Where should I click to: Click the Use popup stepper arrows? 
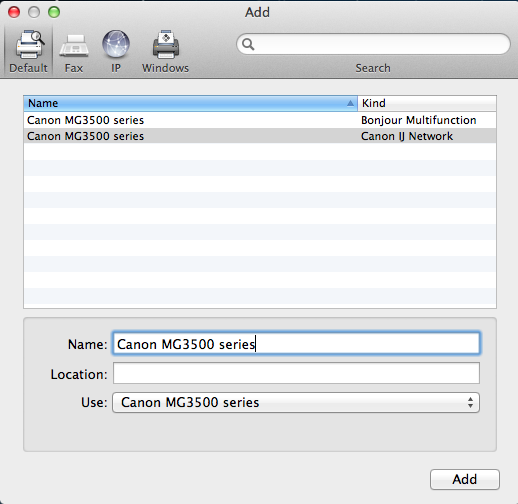(x=470, y=403)
